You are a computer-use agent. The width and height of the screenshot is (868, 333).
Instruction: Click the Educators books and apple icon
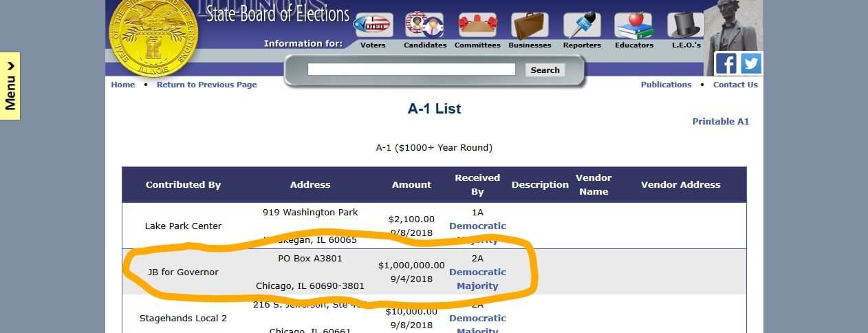pos(633,25)
